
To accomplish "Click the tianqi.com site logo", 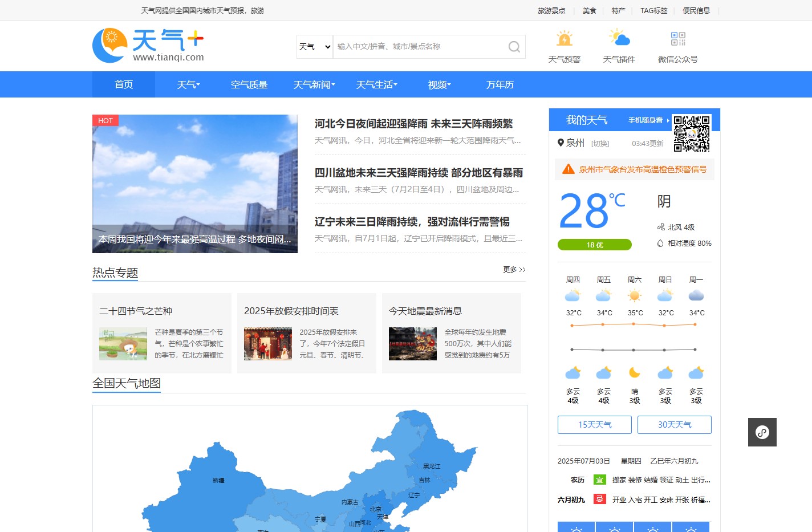I will point(148,46).
